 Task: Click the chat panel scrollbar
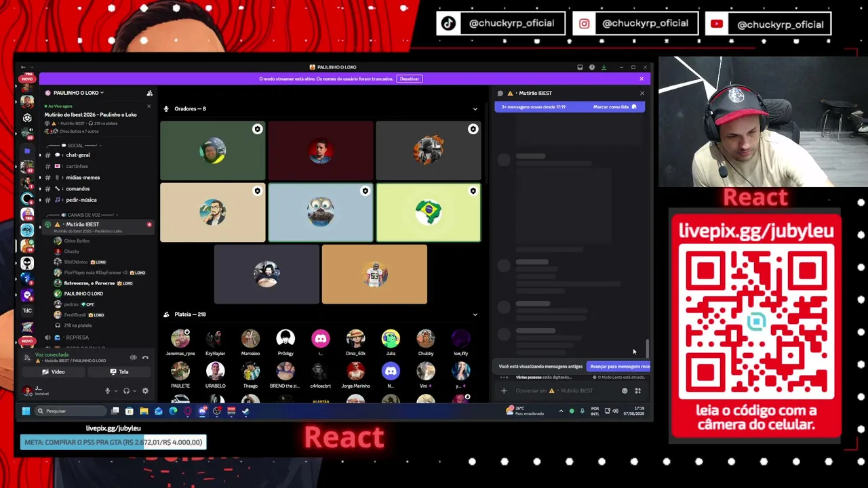[648, 349]
